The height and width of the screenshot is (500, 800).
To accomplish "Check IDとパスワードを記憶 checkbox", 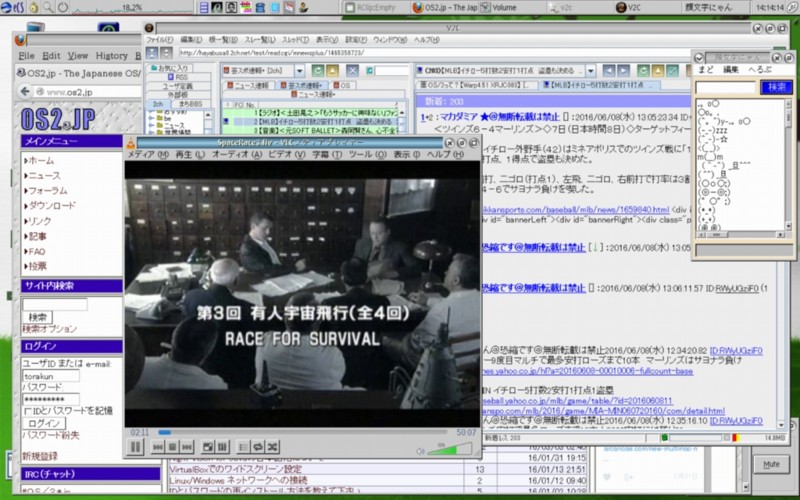I will tap(28, 411).
